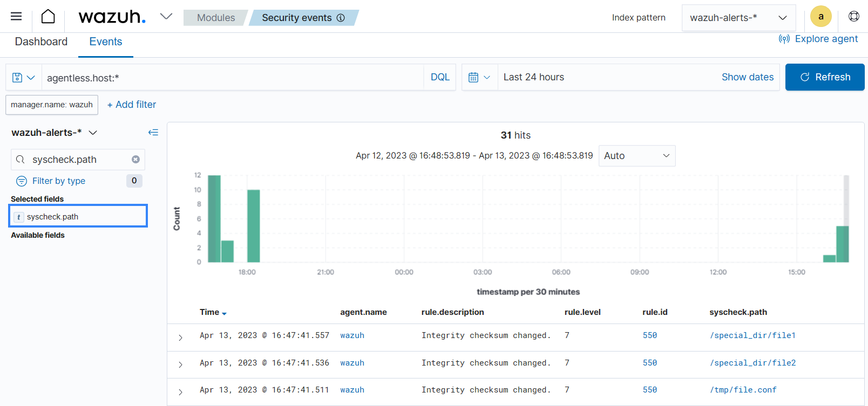The image size is (868, 406).
Task: Open the hamburger navigation menu
Action: point(16,16)
